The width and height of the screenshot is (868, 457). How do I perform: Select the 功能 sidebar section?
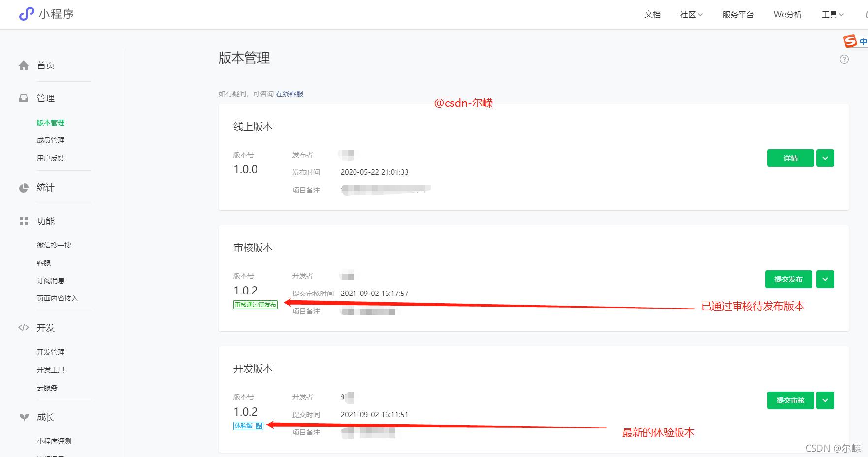[46, 221]
